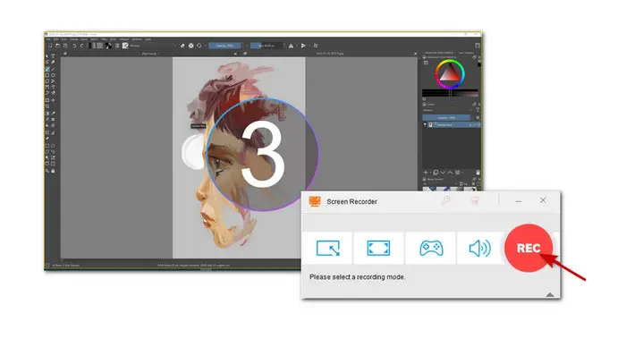Open the layer filter funnel icon
Viewport: 626px width, 364px height.
[x=478, y=110]
